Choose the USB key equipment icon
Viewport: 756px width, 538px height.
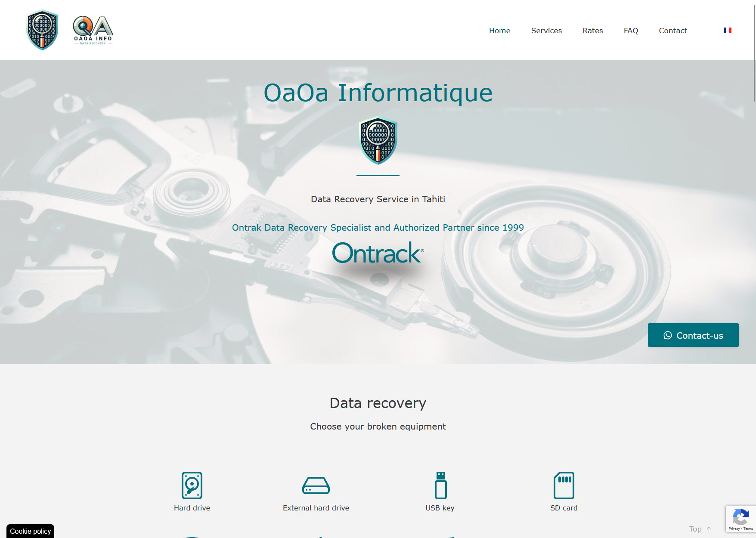(x=440, y=485)
